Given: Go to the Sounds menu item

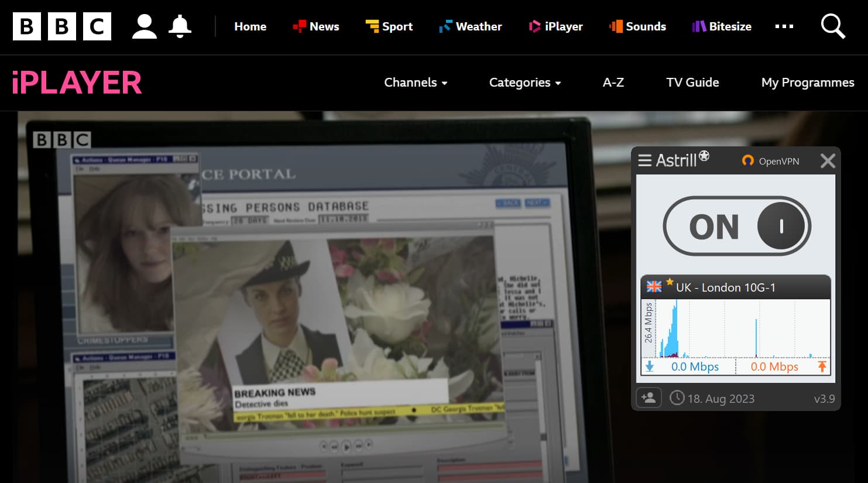Looking at the screenshot, I should pos(646,26).
